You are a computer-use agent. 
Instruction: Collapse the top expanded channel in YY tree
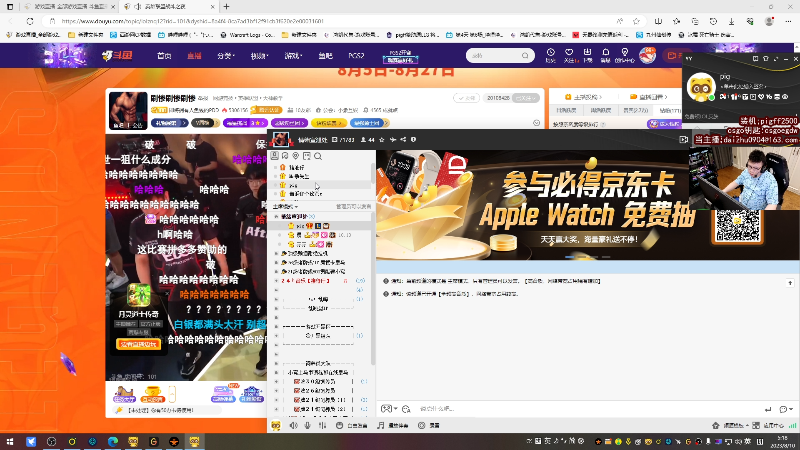(x=277, y=216)
